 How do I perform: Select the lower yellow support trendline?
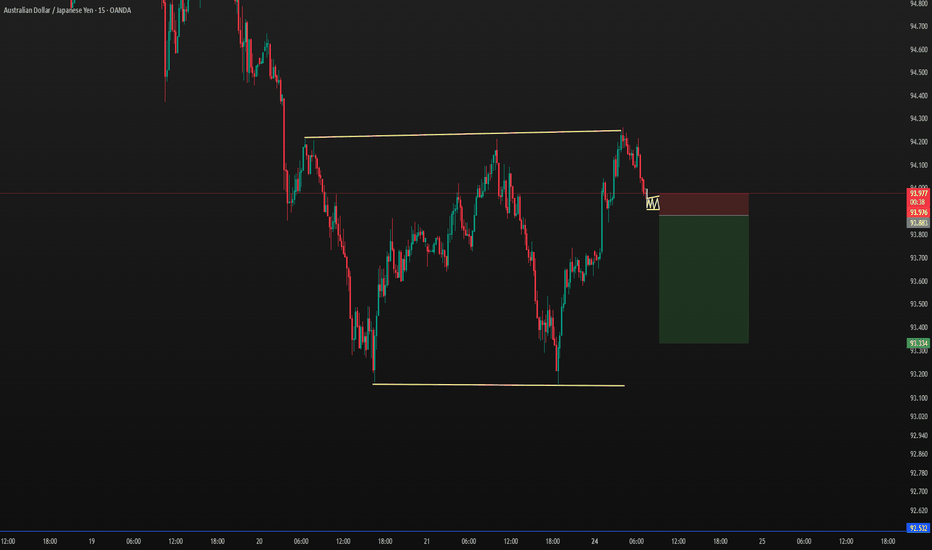pos(498,385)
